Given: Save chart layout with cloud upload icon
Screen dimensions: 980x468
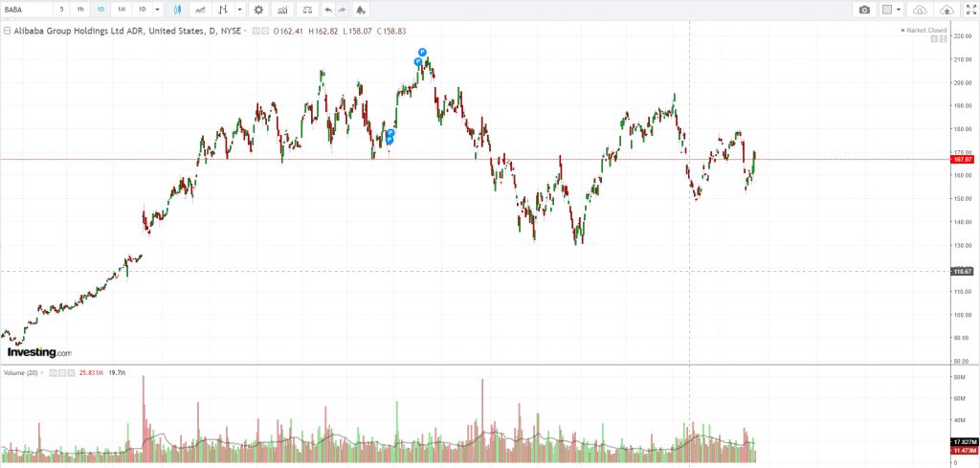Looking at the screenshot, I should pos(947,10).
